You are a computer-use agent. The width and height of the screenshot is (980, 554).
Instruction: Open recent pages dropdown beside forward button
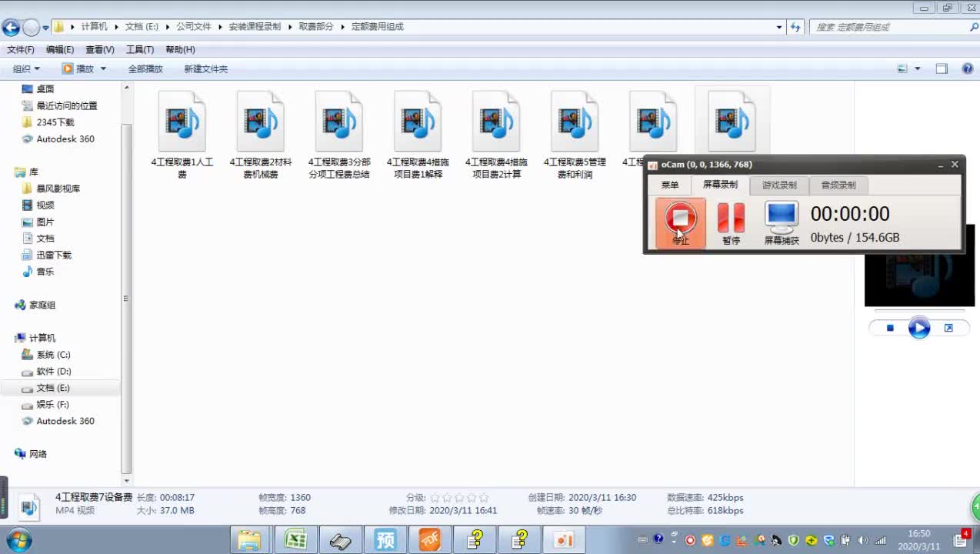tap(45, 28)
